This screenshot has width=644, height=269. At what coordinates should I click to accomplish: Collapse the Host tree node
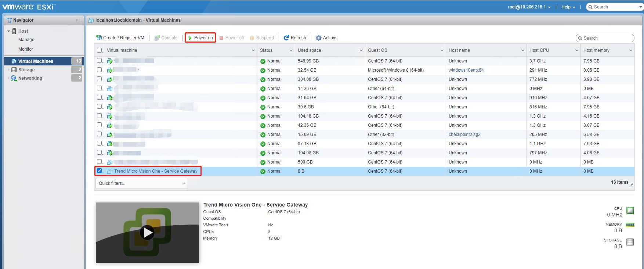tap(9, 31)
